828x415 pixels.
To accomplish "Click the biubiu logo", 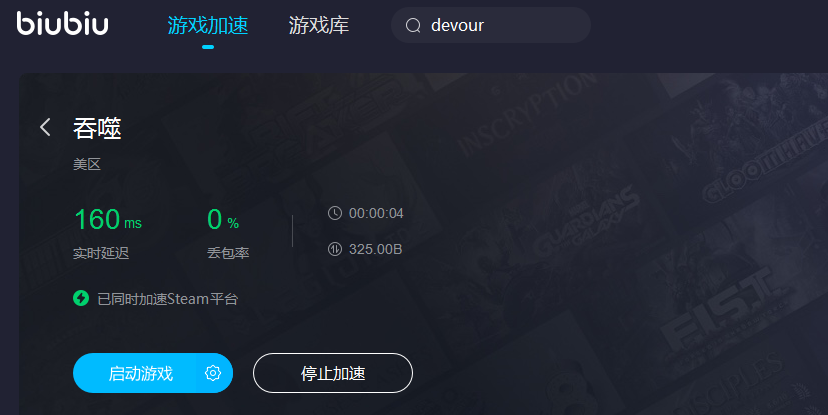I will 62,24.
